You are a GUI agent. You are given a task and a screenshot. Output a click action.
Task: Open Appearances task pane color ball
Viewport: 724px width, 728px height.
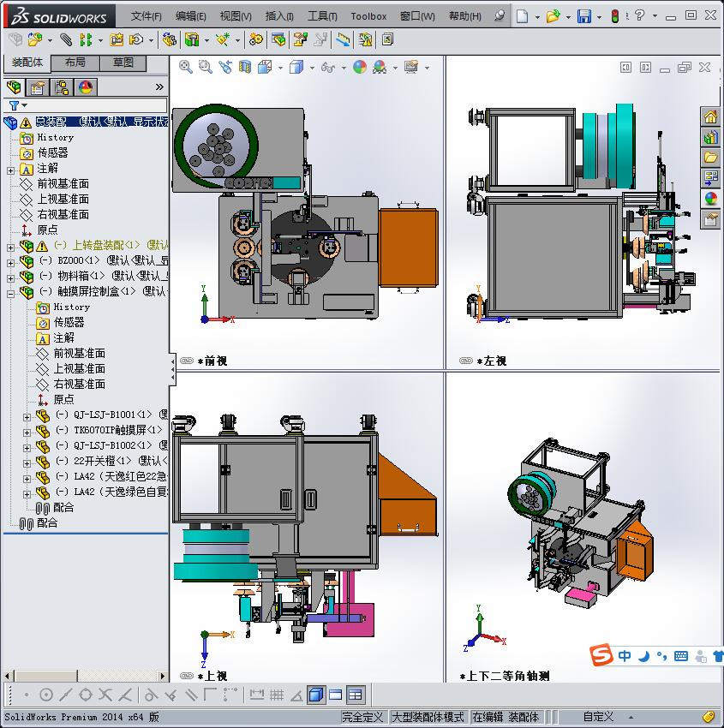click(x=710, y=199)
